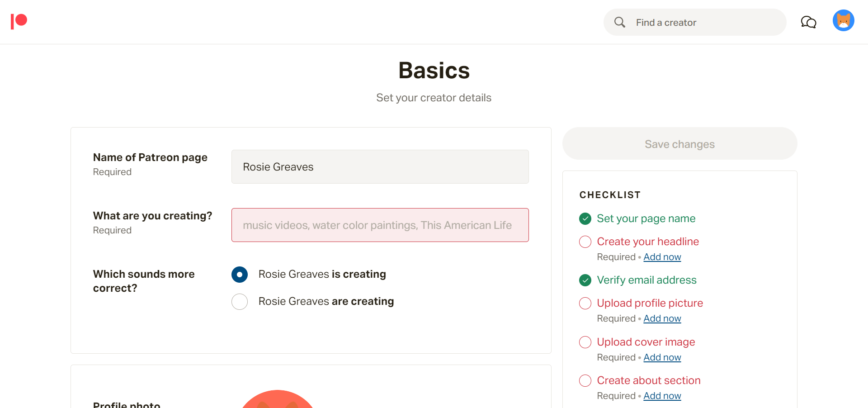Click the 'What are you creating?' label
The width and height of the screenshot is (868, 408).
(x=152, y=216)
